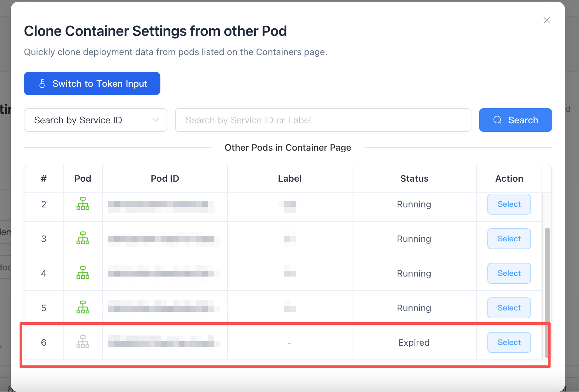Screen dimensions: 579x392
Task: Click the magnifier icon on Search button
Action: click(x=497, y=120)
